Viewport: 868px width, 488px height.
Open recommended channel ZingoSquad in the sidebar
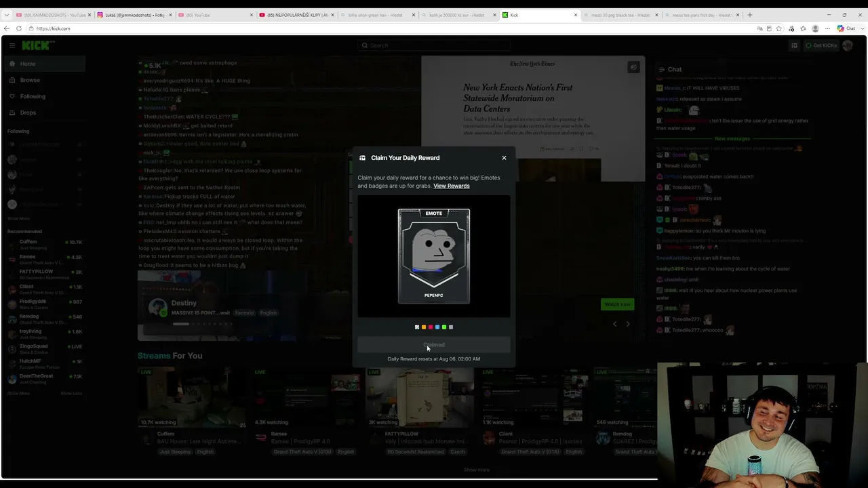(x=44, y=349)
